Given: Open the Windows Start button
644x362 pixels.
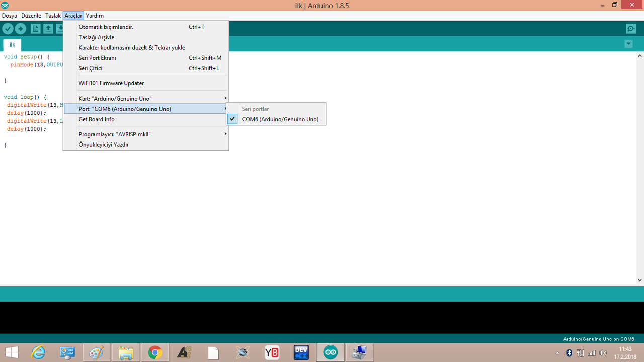Looking at the screenshot, I should (11, 352).
